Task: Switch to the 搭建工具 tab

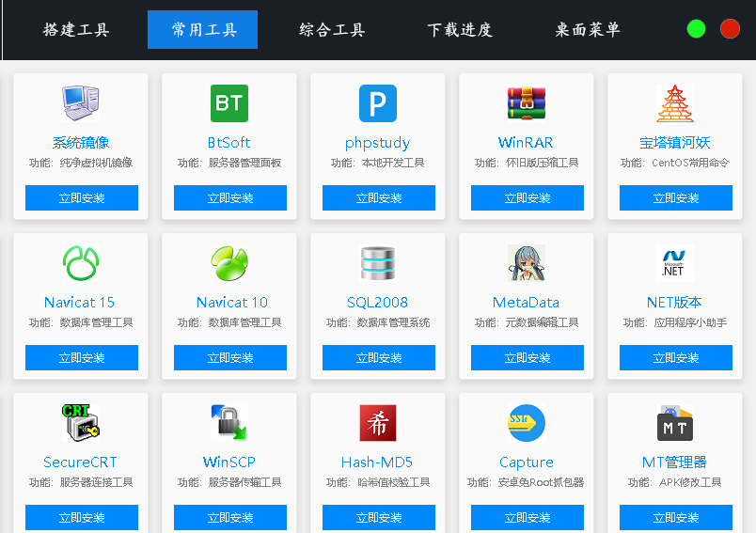Action: [76, 29]
